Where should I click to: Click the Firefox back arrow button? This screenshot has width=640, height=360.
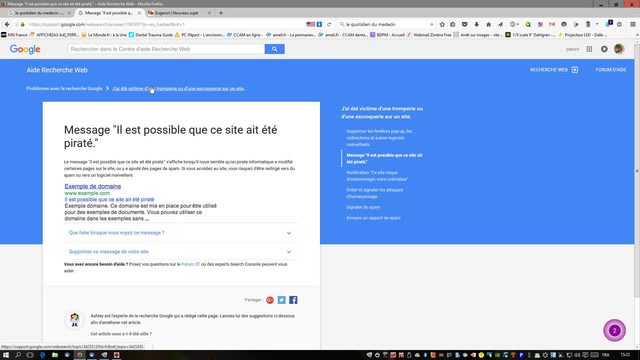[7, 24]
